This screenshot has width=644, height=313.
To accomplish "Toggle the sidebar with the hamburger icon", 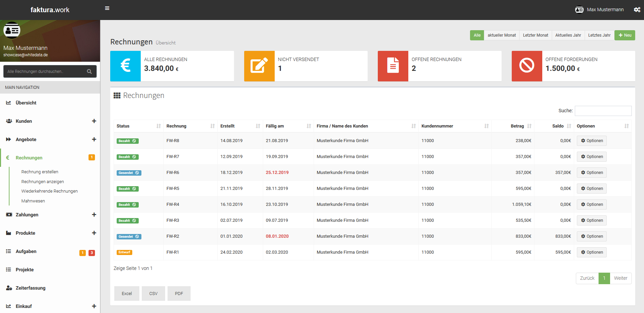I will [x=107, y=8].
